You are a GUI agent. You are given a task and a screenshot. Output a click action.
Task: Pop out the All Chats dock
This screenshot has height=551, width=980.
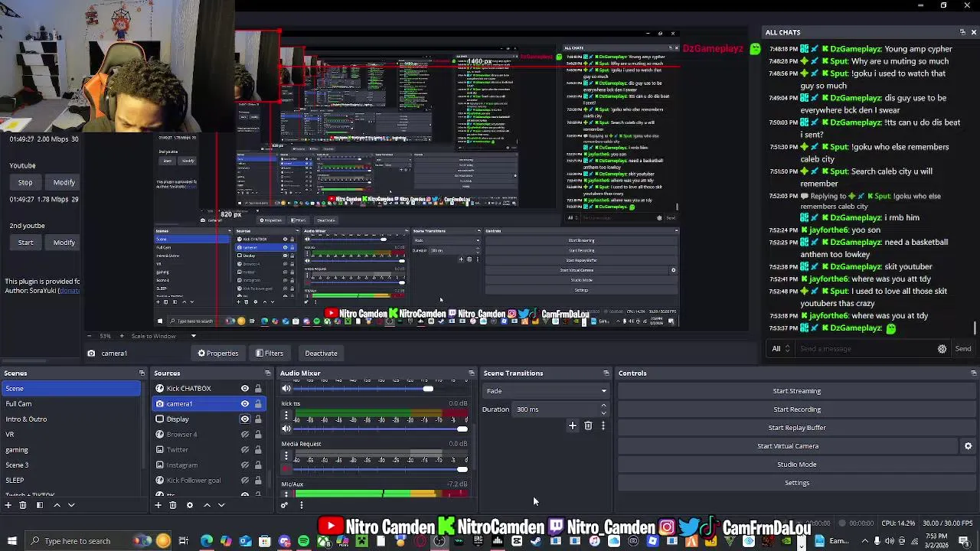pos(962,32)
